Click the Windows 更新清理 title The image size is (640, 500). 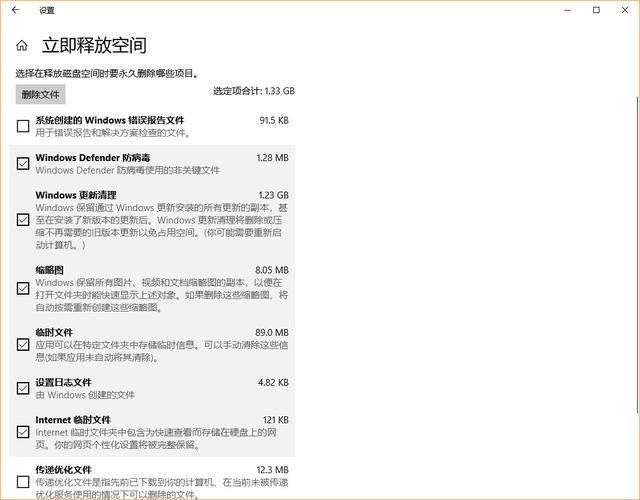pos(76,195)
